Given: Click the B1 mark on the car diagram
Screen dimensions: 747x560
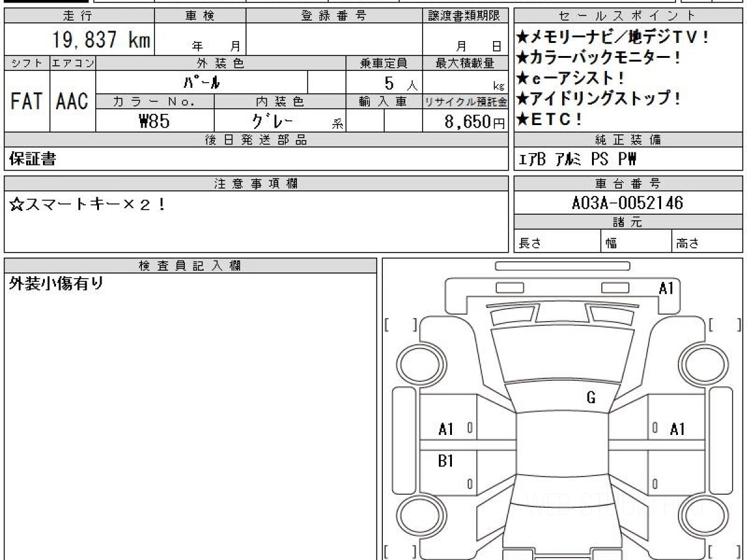Looking at the screenshot, I should (x=446, y=461).
